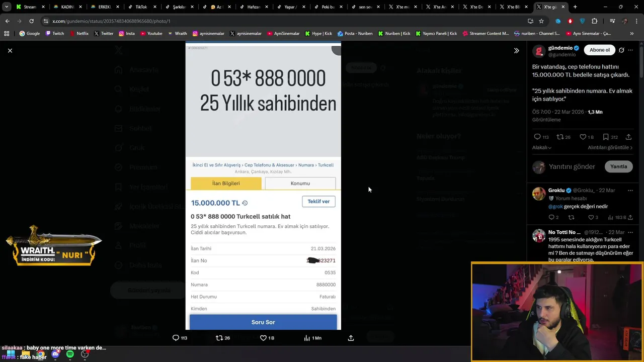Click the Abone ol subscribe button
644x362 pixels.
tap(599, 50)
